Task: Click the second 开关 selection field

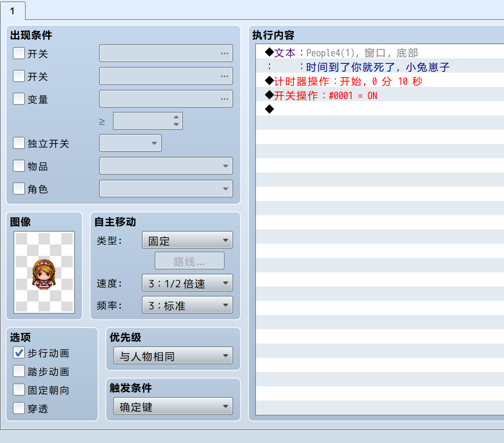Action: [166, 76]
